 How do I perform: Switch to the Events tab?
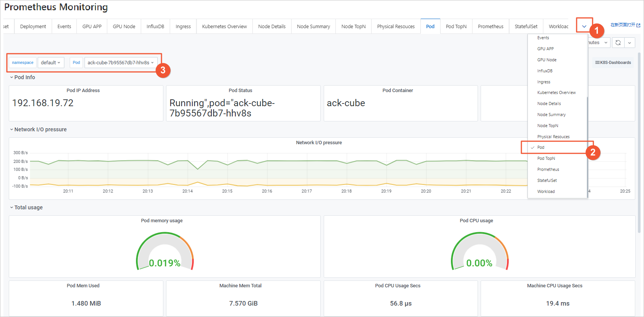pyautogui.click(x=64, y=26)
